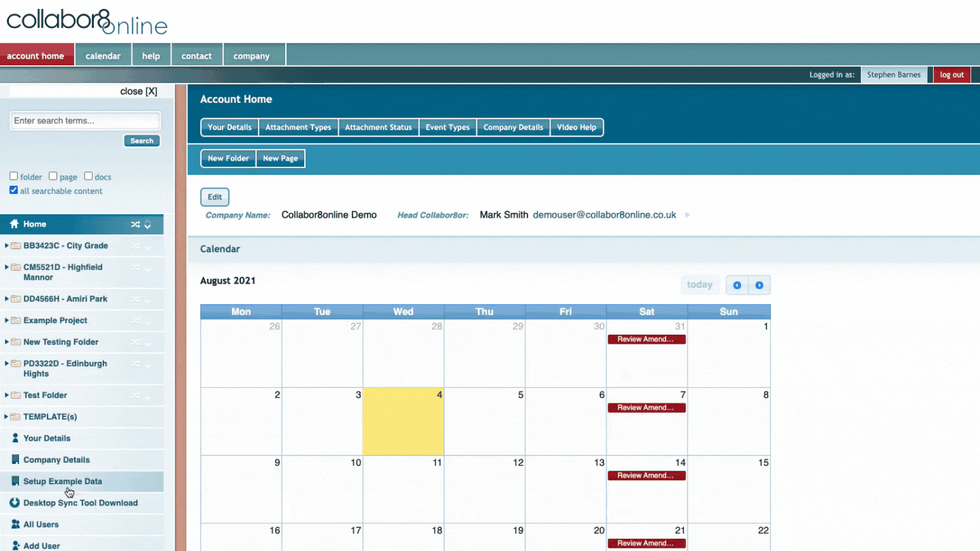Open Company Details toolbar button
The image size is (980, 551).
pyautogui.click(x=513, y=127)
